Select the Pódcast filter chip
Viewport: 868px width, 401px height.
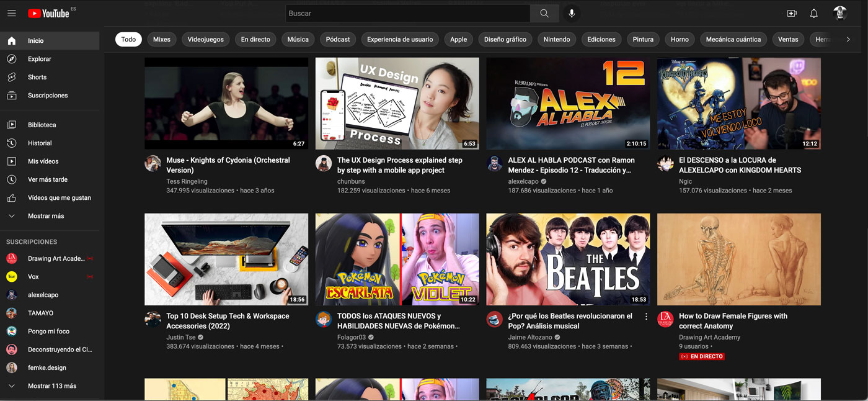click(338, 39)
